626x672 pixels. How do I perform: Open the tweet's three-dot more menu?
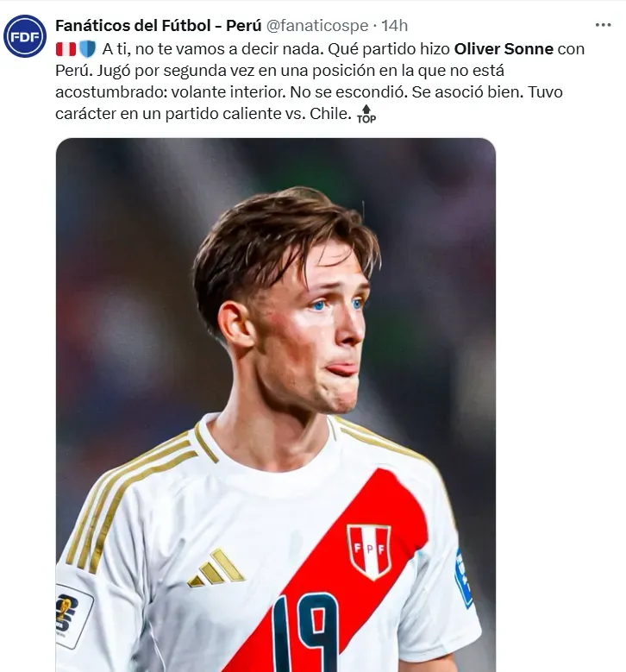click(x=603, y=25)
